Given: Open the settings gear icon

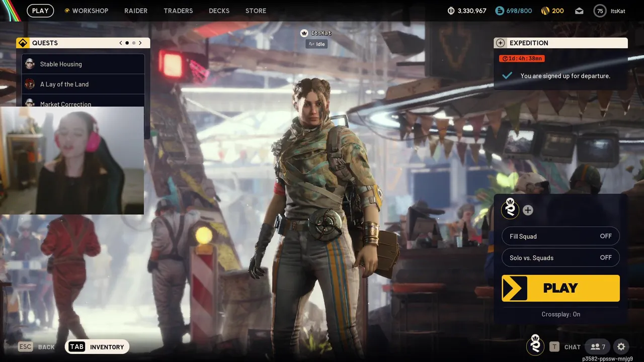Looking at the screenshot, I should (621, 346).
